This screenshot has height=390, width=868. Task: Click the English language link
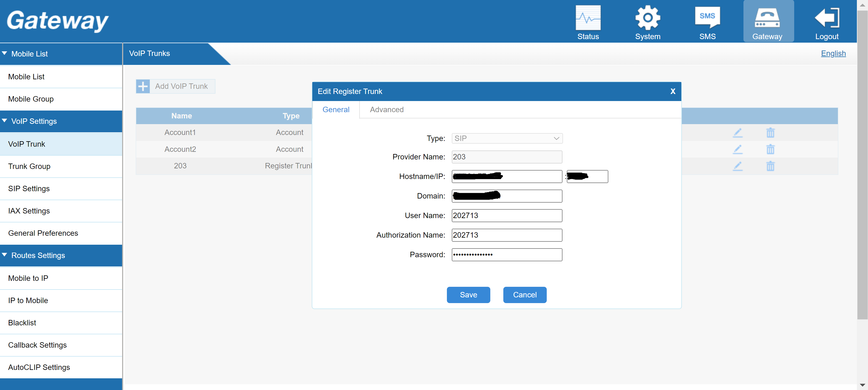tap(833, 53)
